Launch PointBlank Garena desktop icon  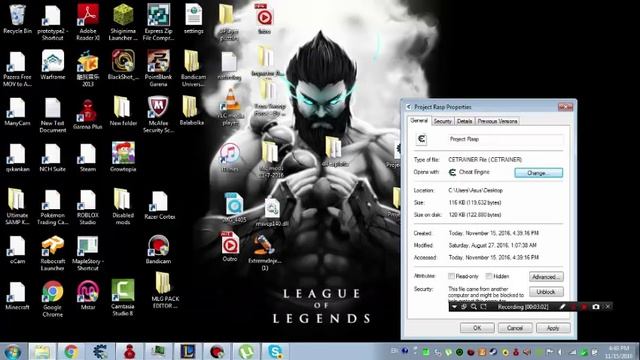pyautogui.click(x=158, y=68)
